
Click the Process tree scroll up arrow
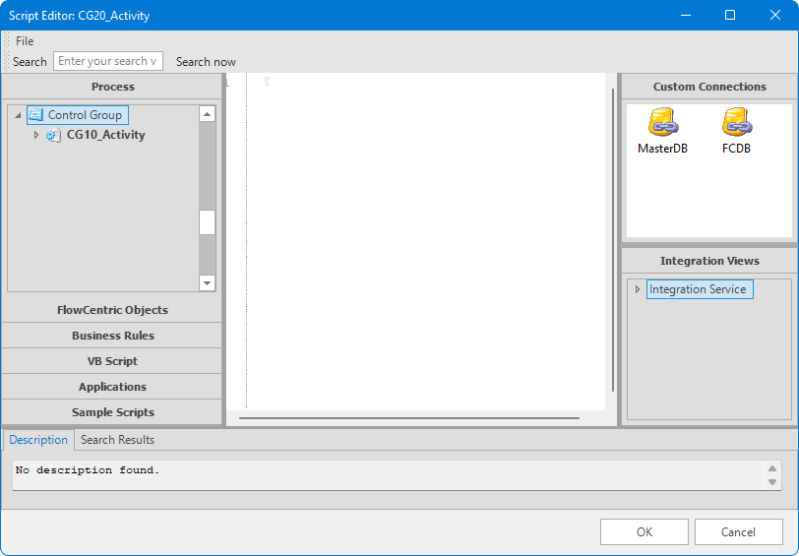pyautogui.click(x=207, y=114)
